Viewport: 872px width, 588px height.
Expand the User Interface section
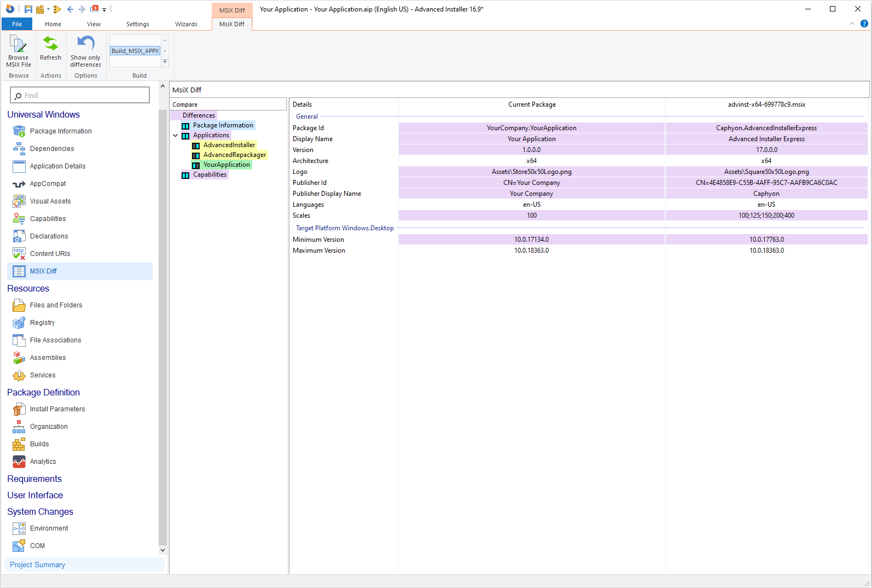pos(35,495)
